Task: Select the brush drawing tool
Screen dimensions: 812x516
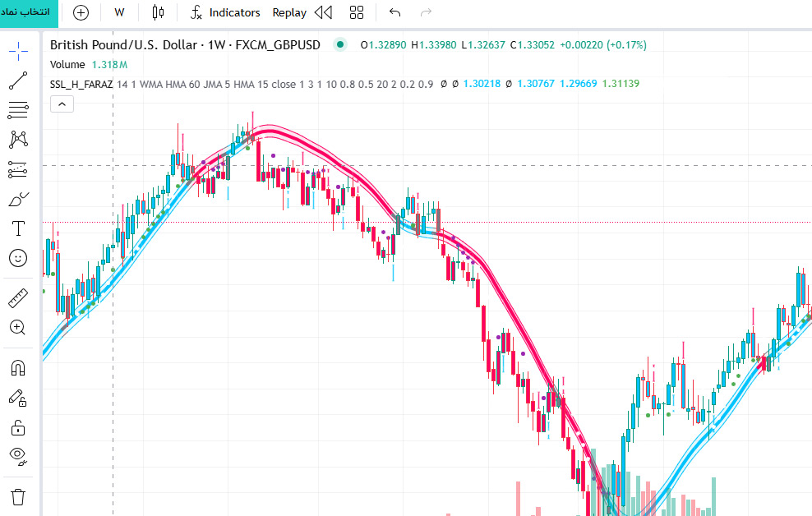Action: (18, 200)
